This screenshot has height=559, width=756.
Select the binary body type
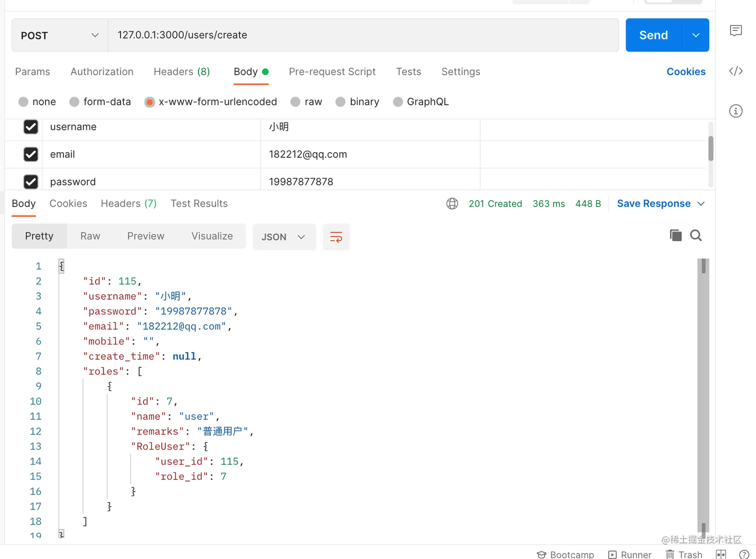coord(340,102)
